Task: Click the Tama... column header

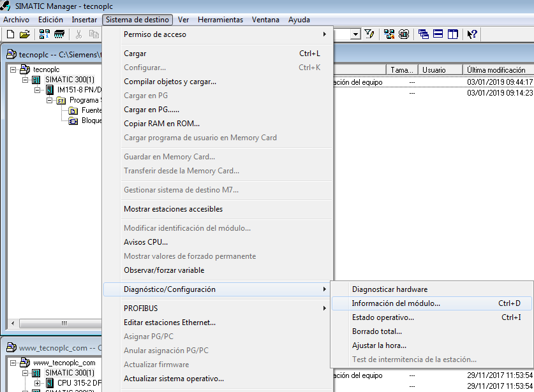Action: 401,69
